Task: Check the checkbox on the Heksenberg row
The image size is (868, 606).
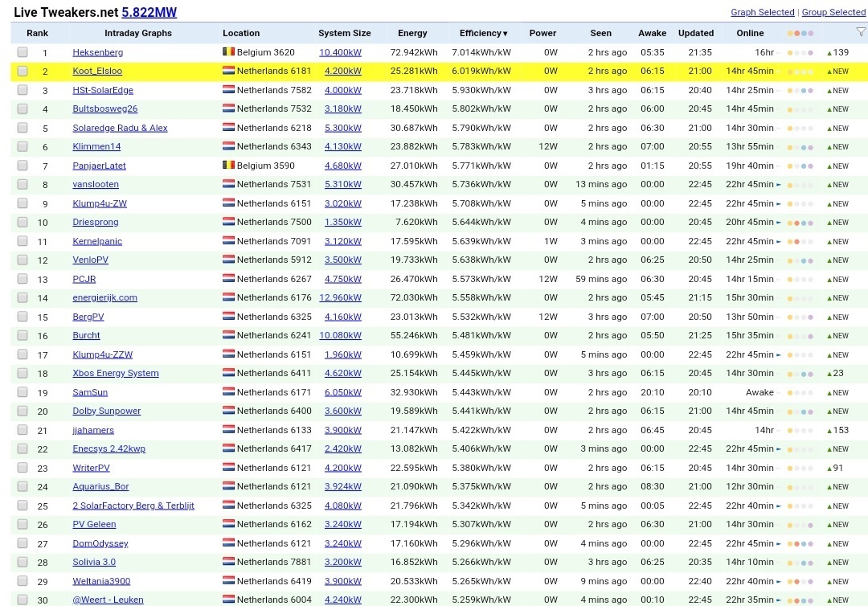Action: pos(22,51)
